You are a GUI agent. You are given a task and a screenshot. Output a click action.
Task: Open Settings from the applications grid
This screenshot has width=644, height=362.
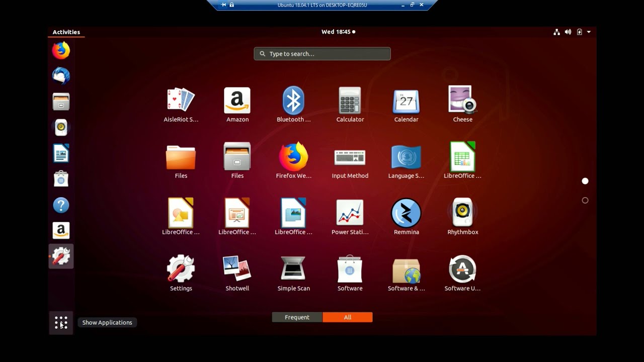coord(181,274)
